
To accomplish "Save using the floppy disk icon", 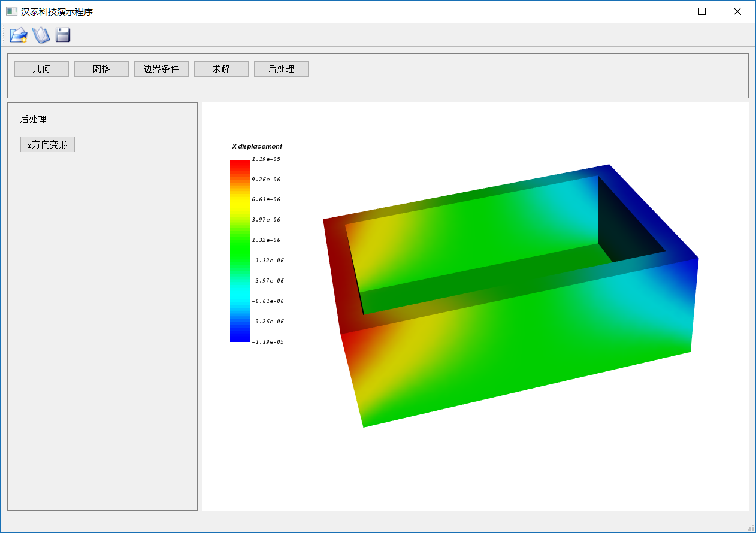I will click(x=63, y=35).
